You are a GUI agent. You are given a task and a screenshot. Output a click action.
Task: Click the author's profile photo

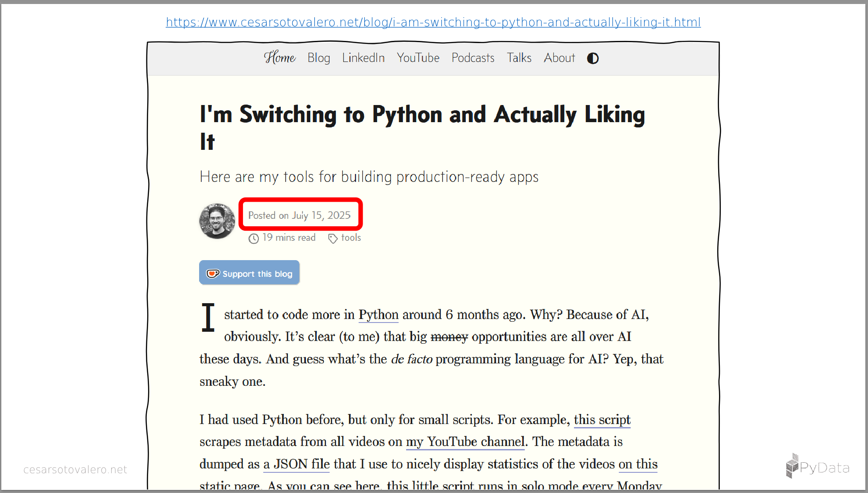point(217,221)
